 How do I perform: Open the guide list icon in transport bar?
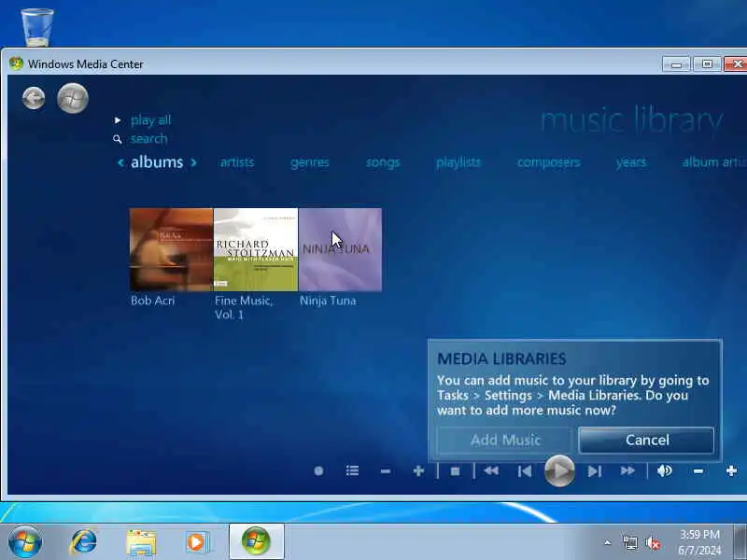[353, 471]
